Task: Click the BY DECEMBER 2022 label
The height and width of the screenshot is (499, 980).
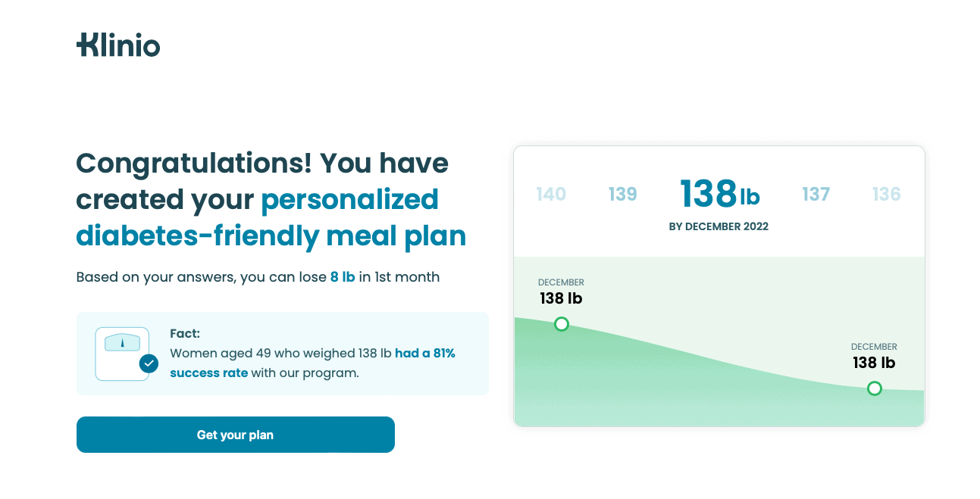Action: coord(719,226)
